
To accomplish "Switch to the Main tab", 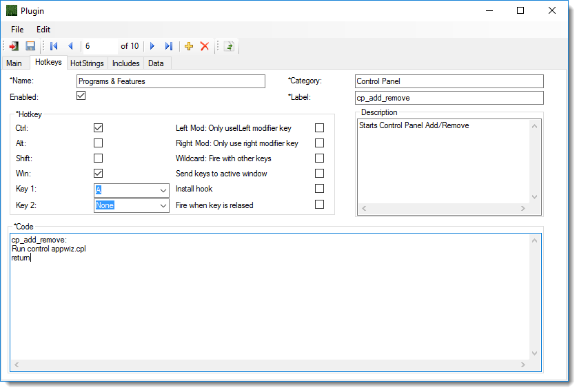I will (x=14, y=63).
